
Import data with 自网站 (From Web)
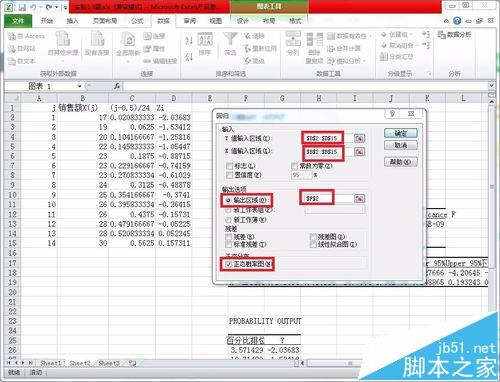coord(22,49)
